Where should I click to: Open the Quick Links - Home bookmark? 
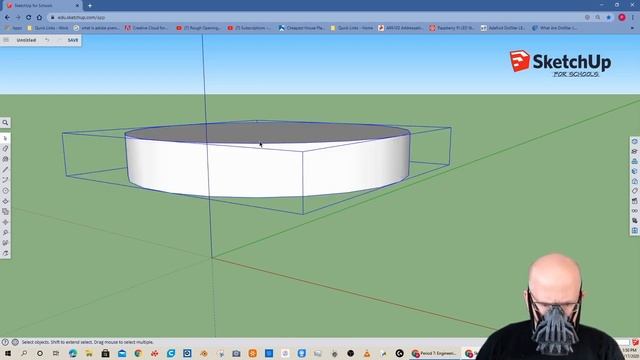[x=352, y=28]
